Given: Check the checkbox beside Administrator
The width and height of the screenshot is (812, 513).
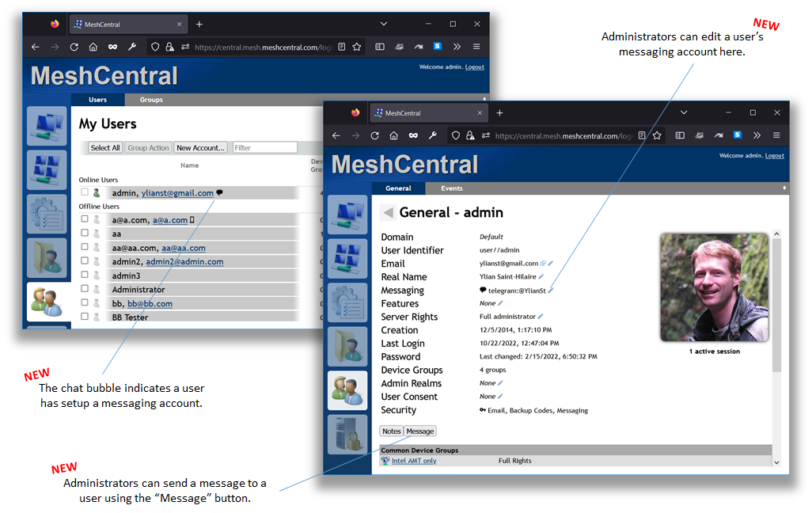Looking at the screenshot, I should [84, 289].
